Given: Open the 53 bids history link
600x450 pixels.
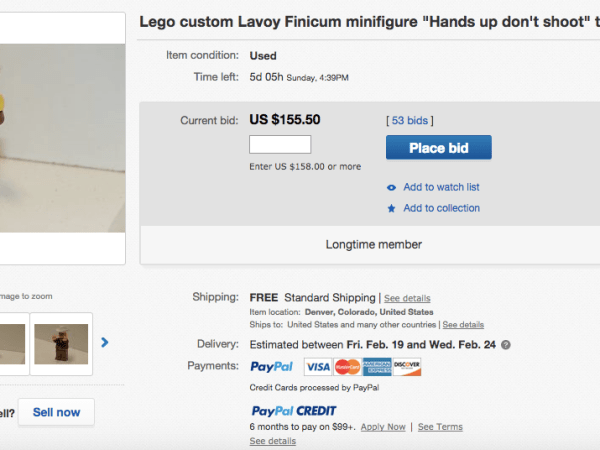Looking at the screenshot, I should pyautogui.click(x=410, y=121).
